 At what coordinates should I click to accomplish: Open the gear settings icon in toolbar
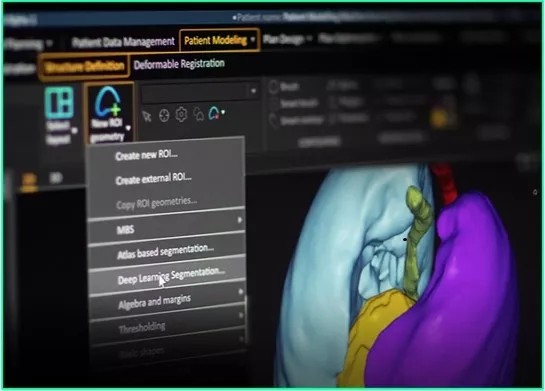click(181, 114)
